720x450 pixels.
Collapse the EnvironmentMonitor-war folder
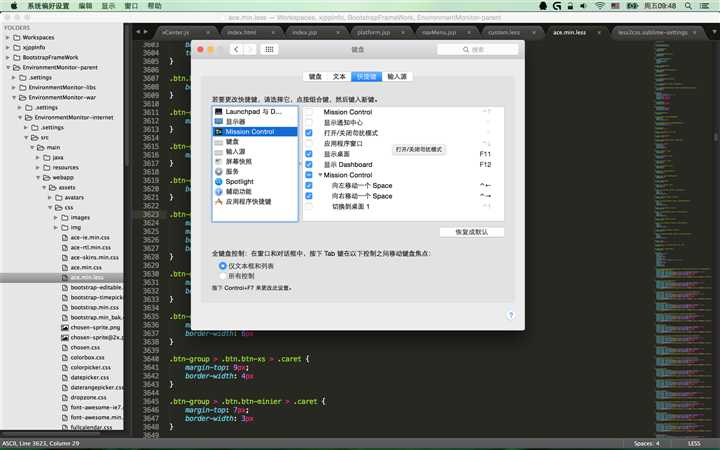point(14,98)
